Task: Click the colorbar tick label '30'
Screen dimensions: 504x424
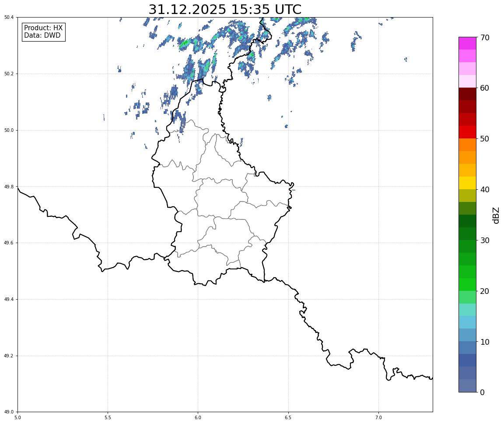Action: 485,240
